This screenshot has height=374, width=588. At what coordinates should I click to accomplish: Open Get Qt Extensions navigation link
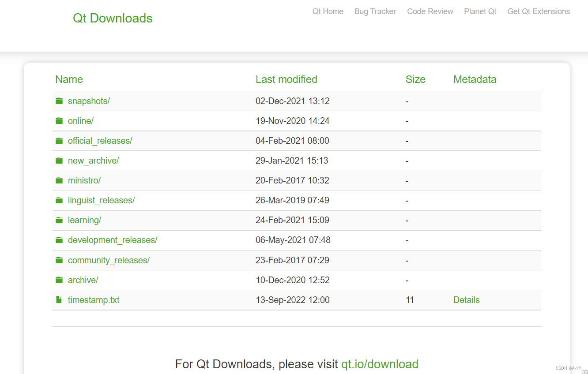coord(539,11)
